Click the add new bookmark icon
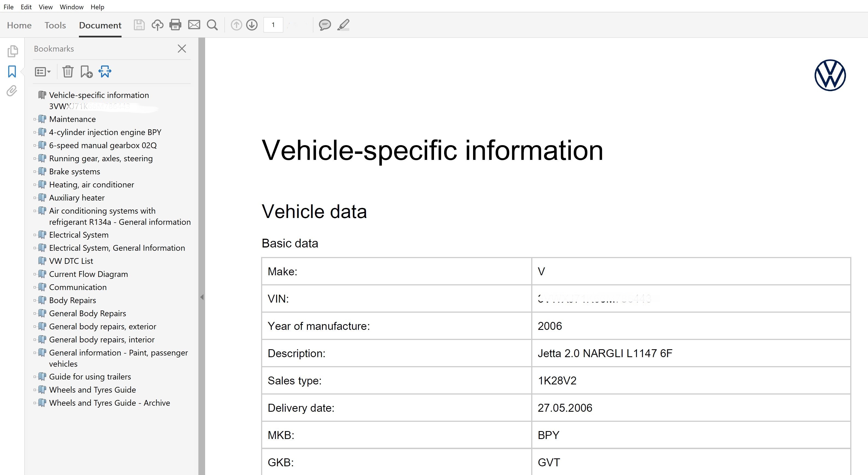Screen dimensions: 868x475 86,72
